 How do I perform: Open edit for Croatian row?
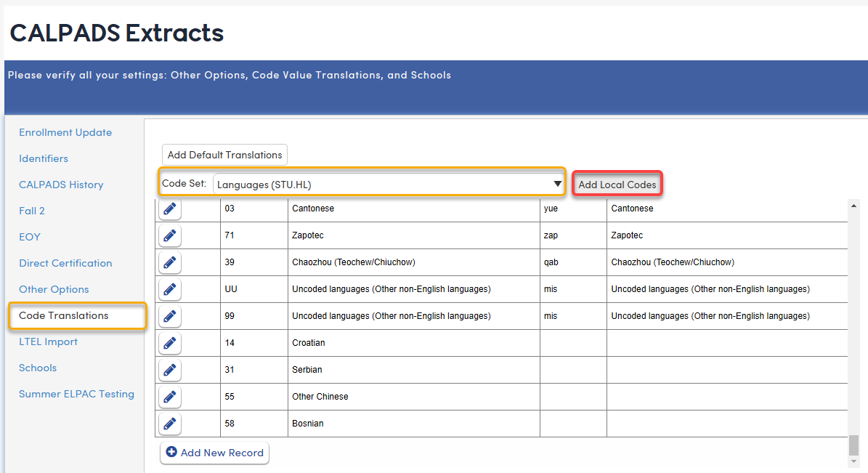(170, 343)
